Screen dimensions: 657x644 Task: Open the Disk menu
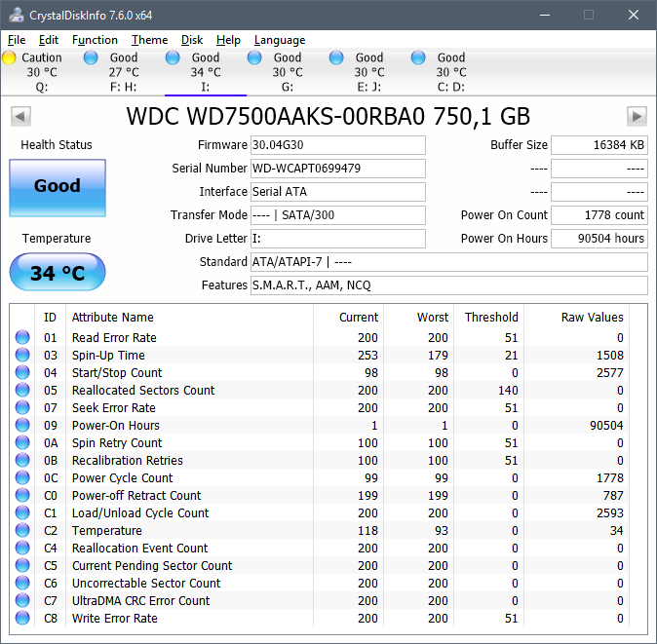(x=192, y=40)
